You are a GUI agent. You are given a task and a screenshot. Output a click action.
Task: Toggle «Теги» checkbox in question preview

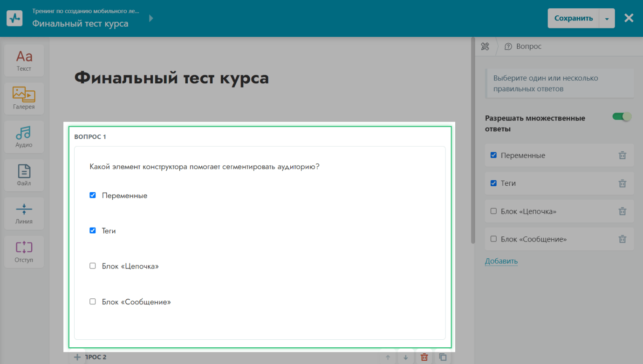pos(92,230)
